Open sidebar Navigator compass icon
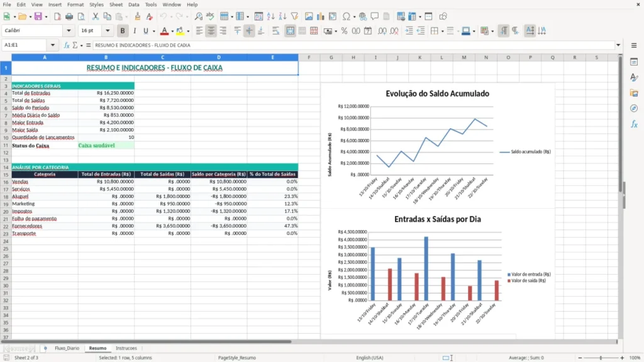The image size is (644, 362). (634, 108)
